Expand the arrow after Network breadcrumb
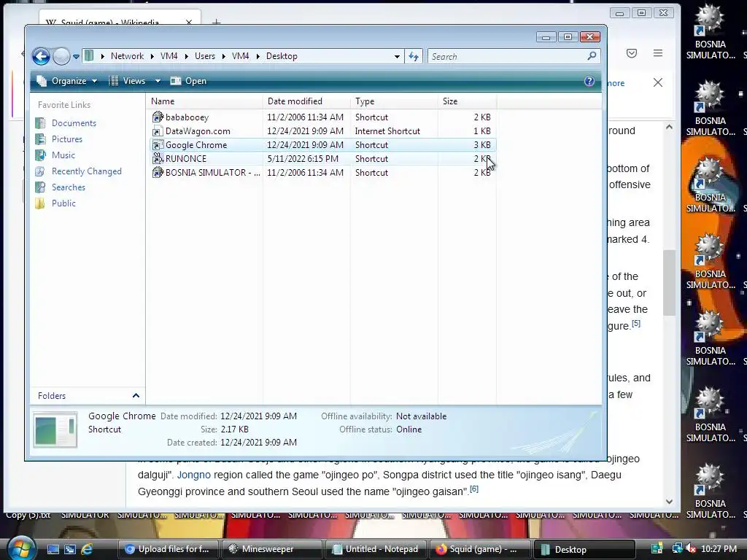Viewport: 747px width, 560px height. click(152, 56)
